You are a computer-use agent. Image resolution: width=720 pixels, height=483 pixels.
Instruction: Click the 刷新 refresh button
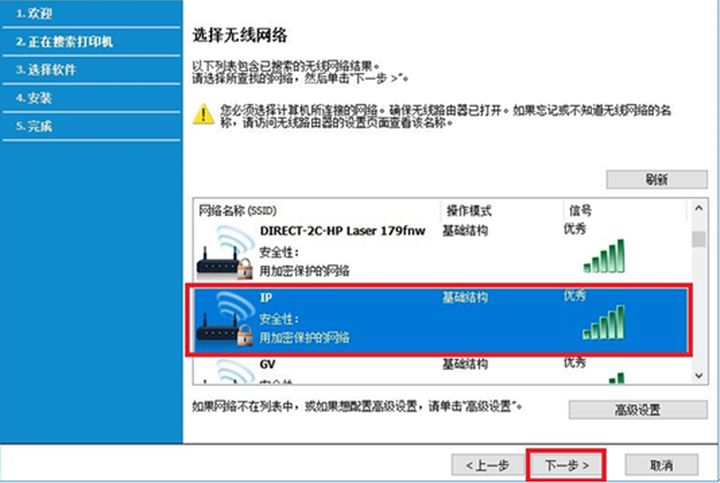657,180
